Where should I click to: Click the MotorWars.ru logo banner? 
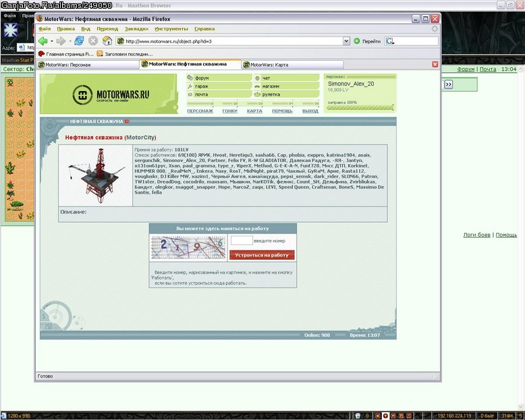pos(109,94)
